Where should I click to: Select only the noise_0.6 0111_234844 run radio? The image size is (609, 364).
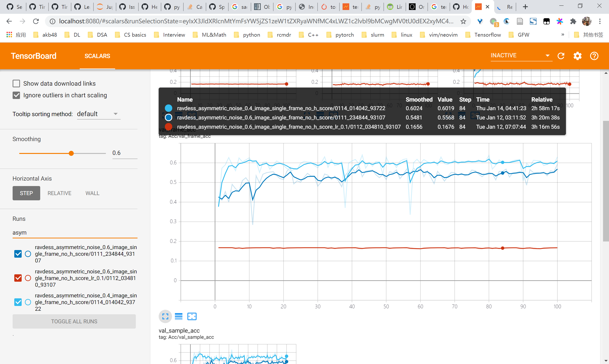tap(28, 254)
